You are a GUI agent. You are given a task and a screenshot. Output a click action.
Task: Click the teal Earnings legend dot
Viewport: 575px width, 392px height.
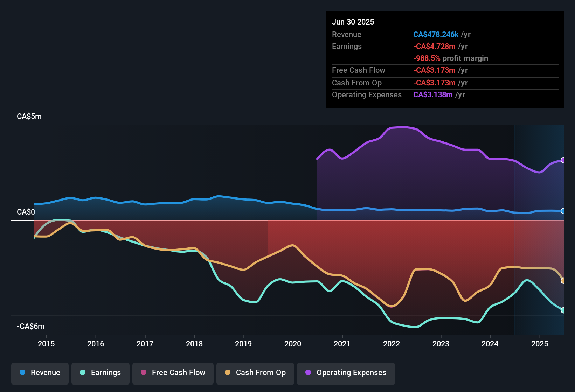[83, 373]
